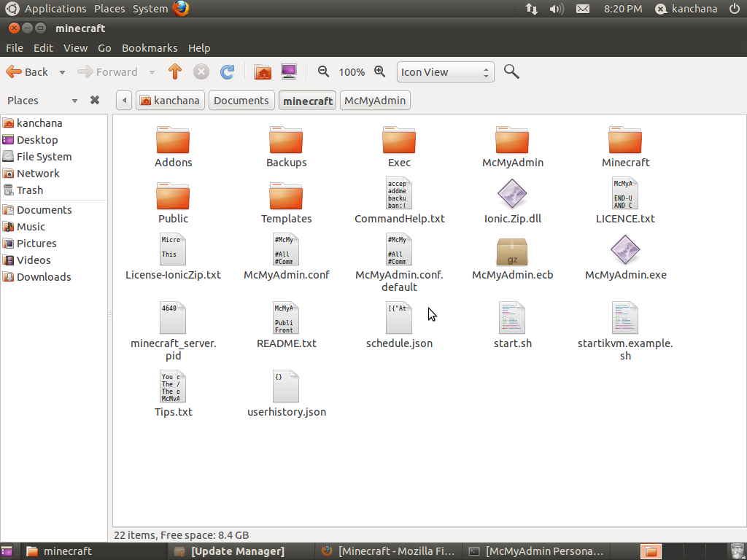The image size is (747, 560).
Task: Click the Back button
Action: (27, 72)
